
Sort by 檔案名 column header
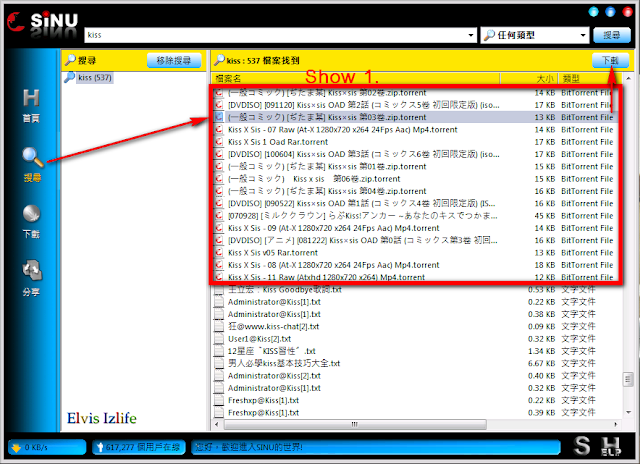(356, 78)
